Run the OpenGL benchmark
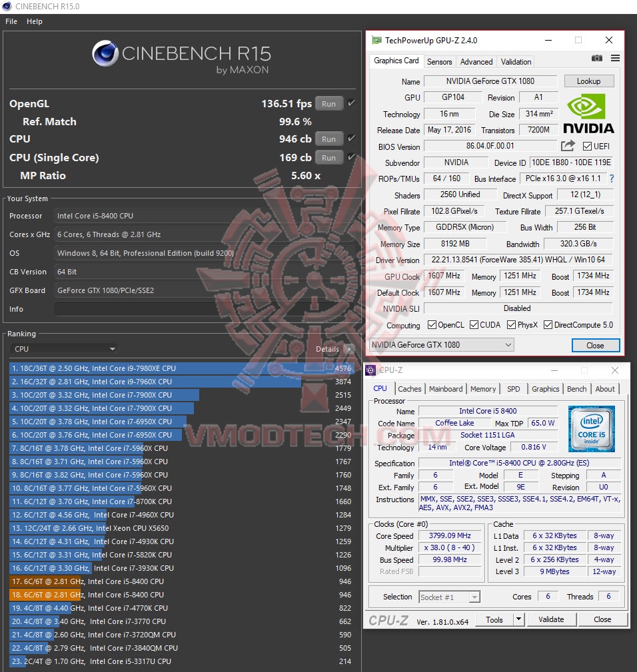The height and width of the screenshot is (672, 637). (328, 104)
